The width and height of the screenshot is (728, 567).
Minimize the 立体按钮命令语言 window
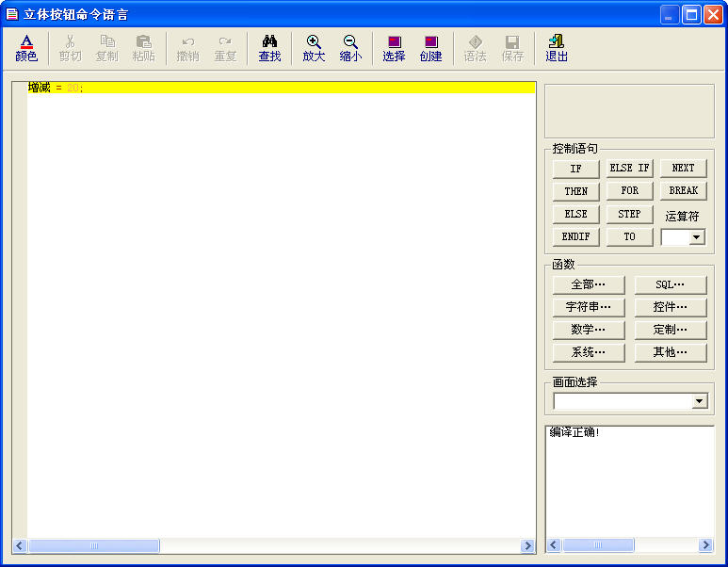[x=669, y=15]
